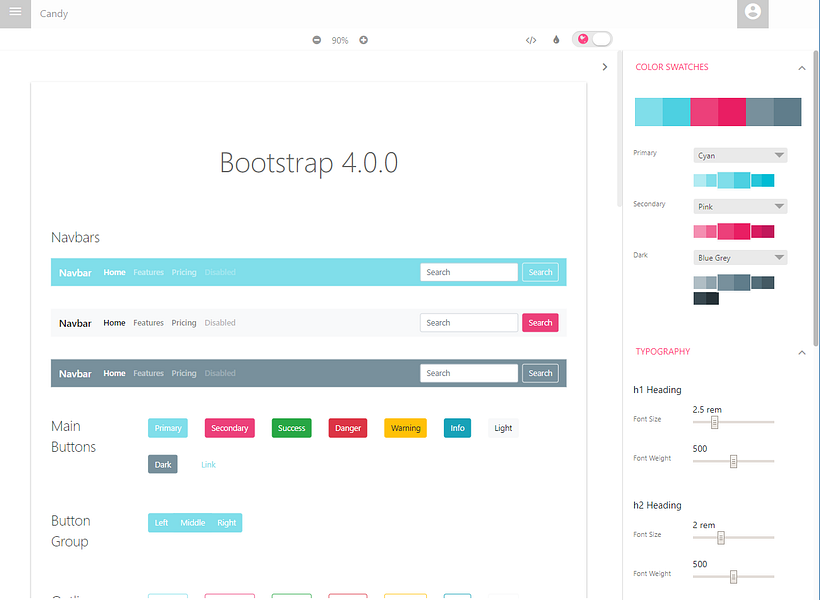Adjust the h2 Heading Font Weight slider
The height and width of the screenshot is (600, 820).
pyautogui.click(x=733, y=576)
